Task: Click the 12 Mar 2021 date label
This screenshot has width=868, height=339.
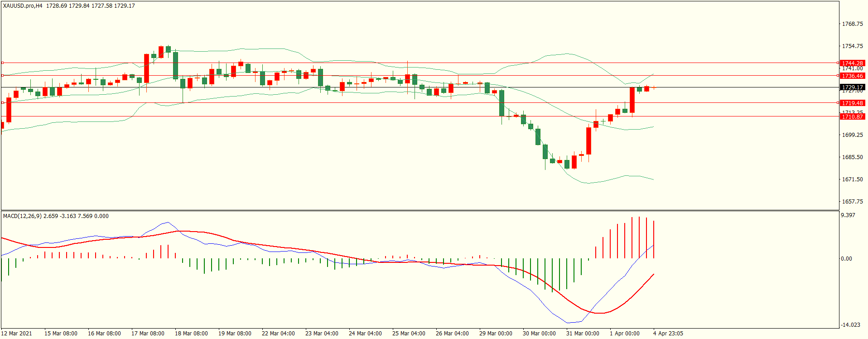Action: click(17, 334)
